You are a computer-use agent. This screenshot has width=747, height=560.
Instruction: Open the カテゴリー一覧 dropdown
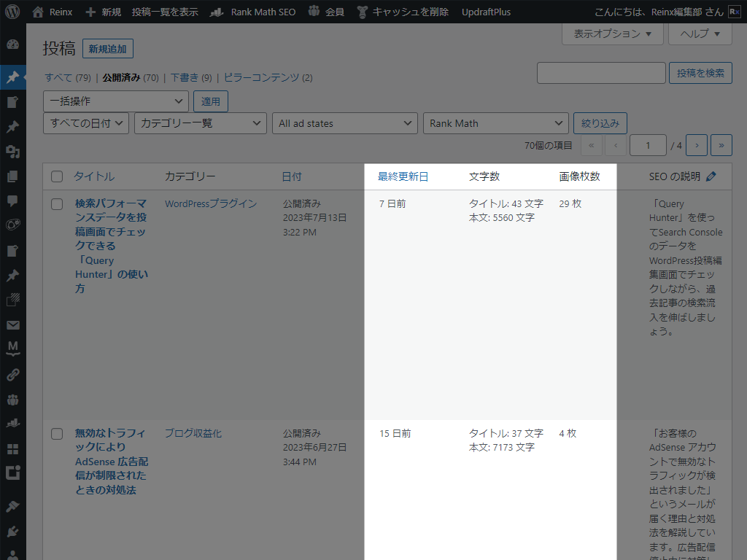tap(201, 123)
